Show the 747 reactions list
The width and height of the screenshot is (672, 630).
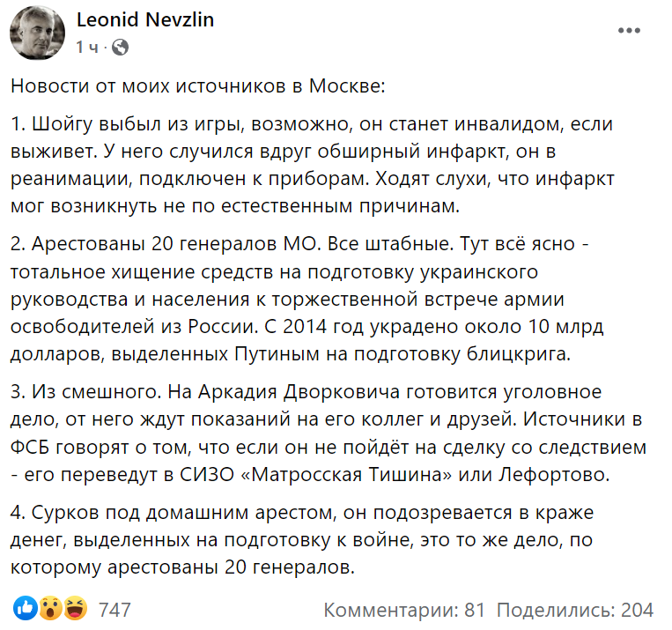click(114, 609)
